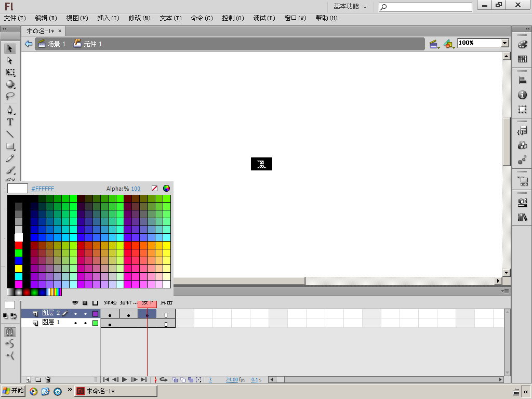Select the 3D Rotation tool
Image resolution: width=532 pixels, height=399 pixels.
(10, 84)
